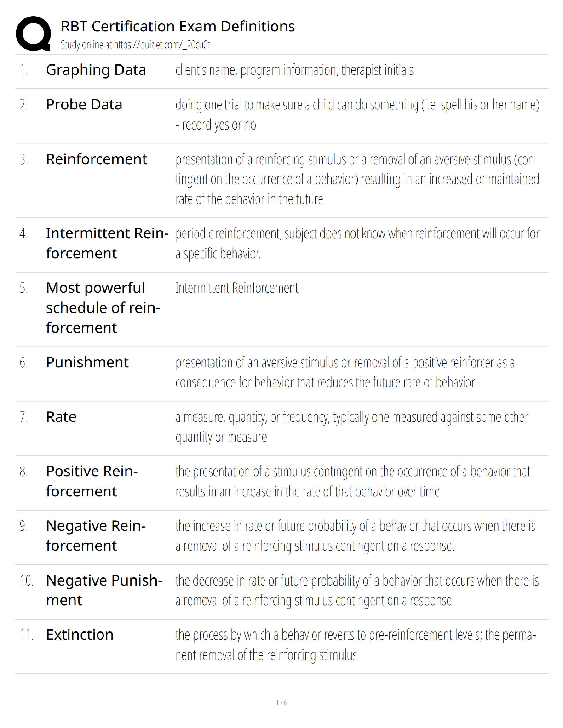Viewport: 563px width, 728px height.
Task: Click the Punishment term heading
Action: (87, 362)
